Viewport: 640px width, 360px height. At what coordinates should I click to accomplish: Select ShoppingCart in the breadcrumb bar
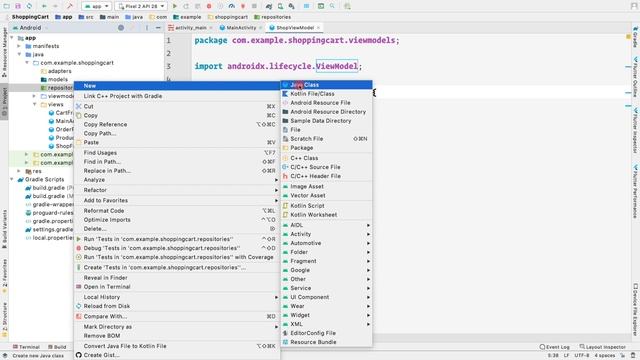pos(30,17)
